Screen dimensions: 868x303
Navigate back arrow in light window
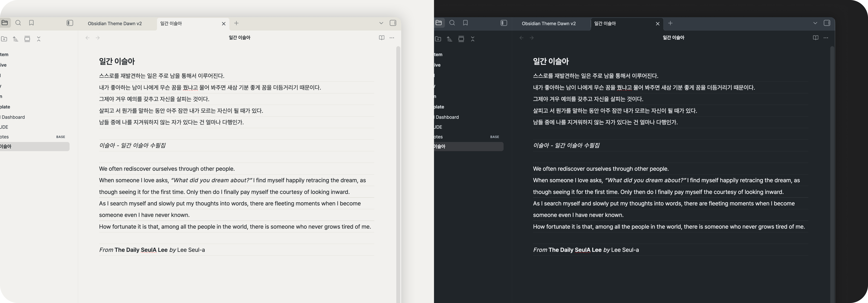point(88,38)
